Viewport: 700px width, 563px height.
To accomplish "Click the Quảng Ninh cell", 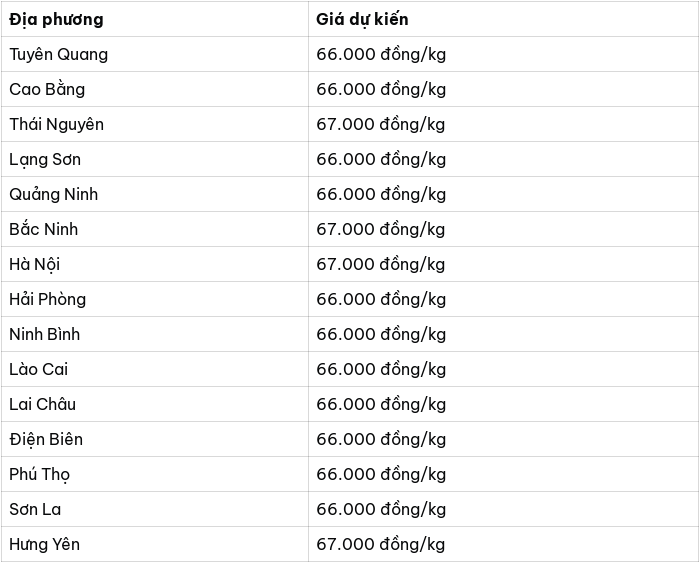I will [154, 194].
